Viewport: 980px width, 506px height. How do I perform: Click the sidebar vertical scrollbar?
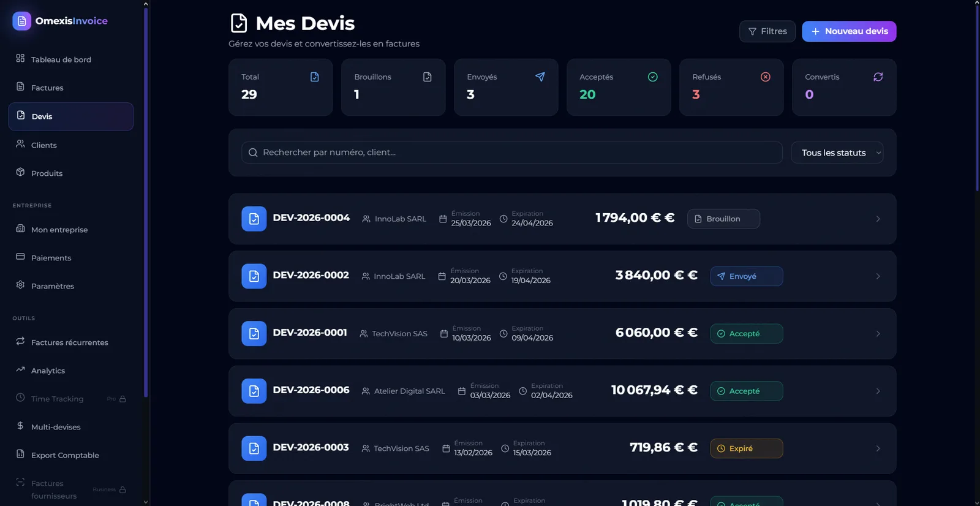click(x=145, y=202)
